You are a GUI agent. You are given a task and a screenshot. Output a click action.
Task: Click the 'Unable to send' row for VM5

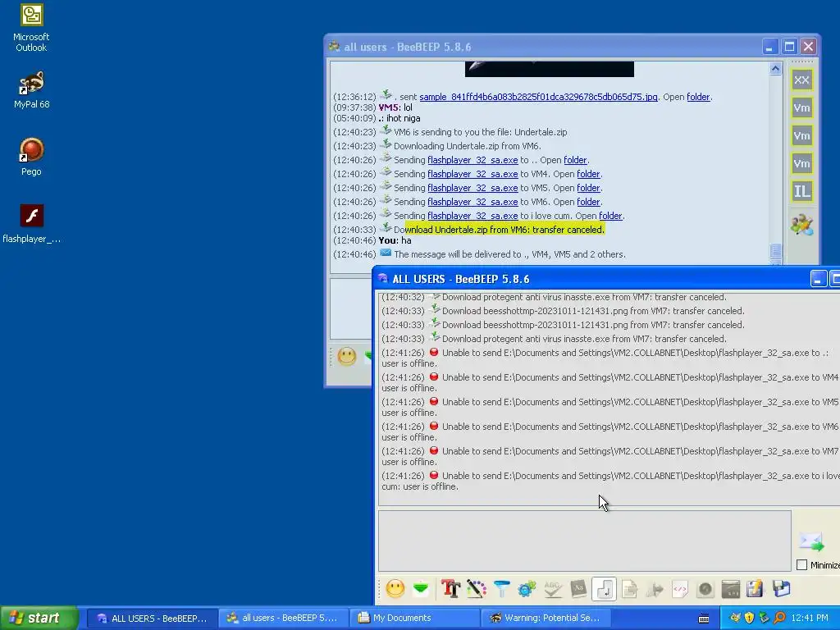(609, 407)
